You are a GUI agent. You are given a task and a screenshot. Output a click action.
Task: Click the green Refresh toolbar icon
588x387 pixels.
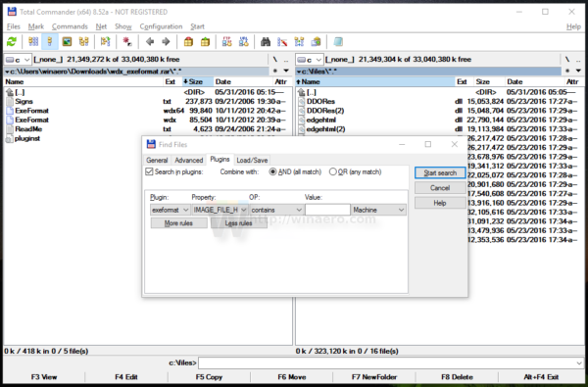pyautogui.click(x=12, y=41)
